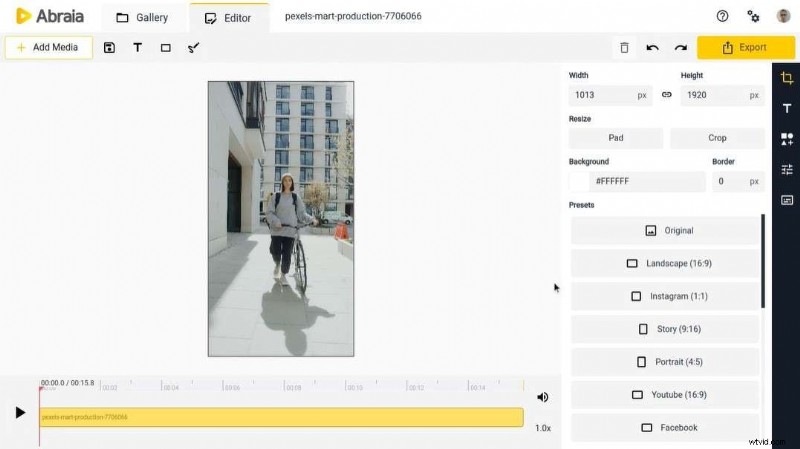The height and width of the screenshot is (449, 800).
Task: Select the Landscape (16:9) preset
Action: (665, 264)
